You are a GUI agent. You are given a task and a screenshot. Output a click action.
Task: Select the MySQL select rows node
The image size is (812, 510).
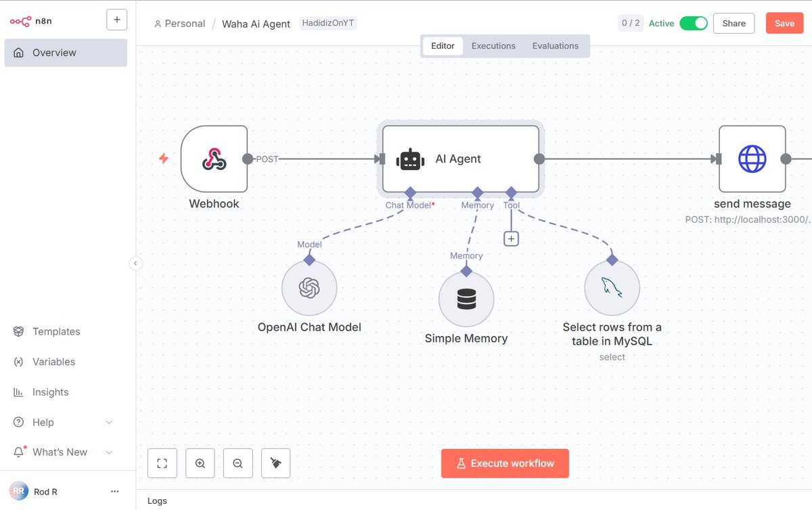click(x=612, y=289)
